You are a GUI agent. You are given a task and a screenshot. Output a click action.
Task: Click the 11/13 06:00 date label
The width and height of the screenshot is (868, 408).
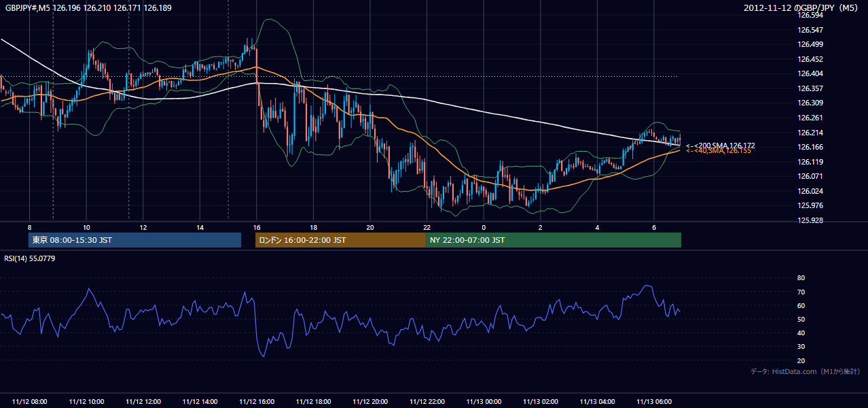[653, 402]
